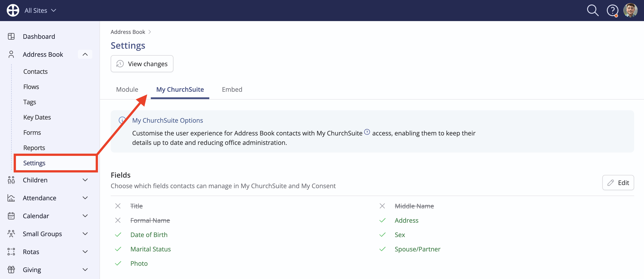Viewport: 644px width, 279px height.
Task: Open Reports in Address Book menu
Action: pos(34,148)
